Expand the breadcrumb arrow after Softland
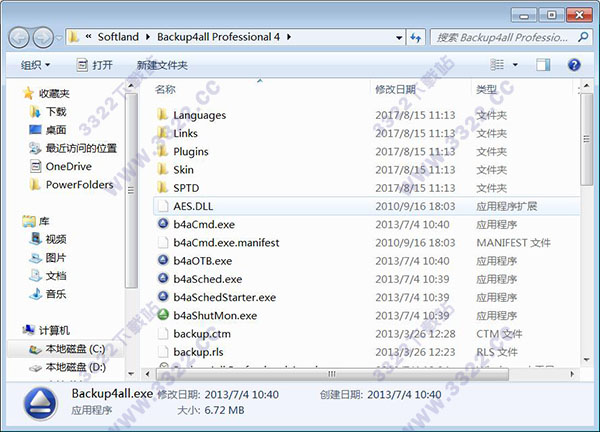600x432 pixels. 148,37
